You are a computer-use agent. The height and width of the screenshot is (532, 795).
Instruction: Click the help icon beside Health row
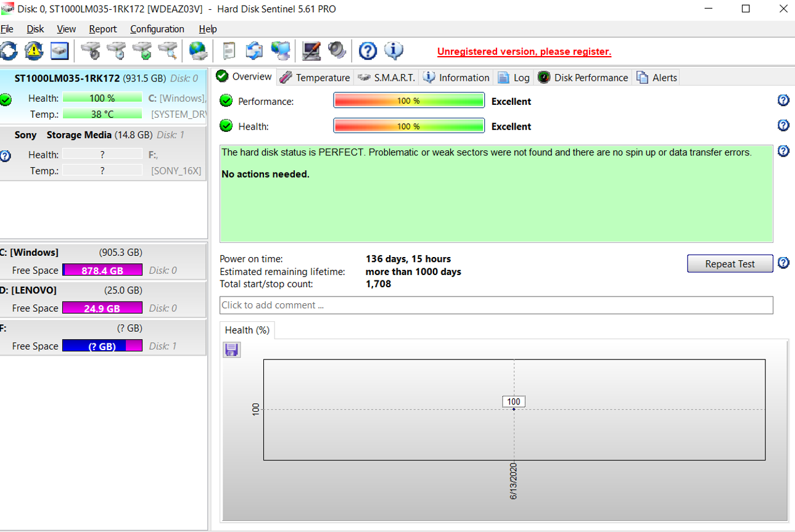[783, 126]
